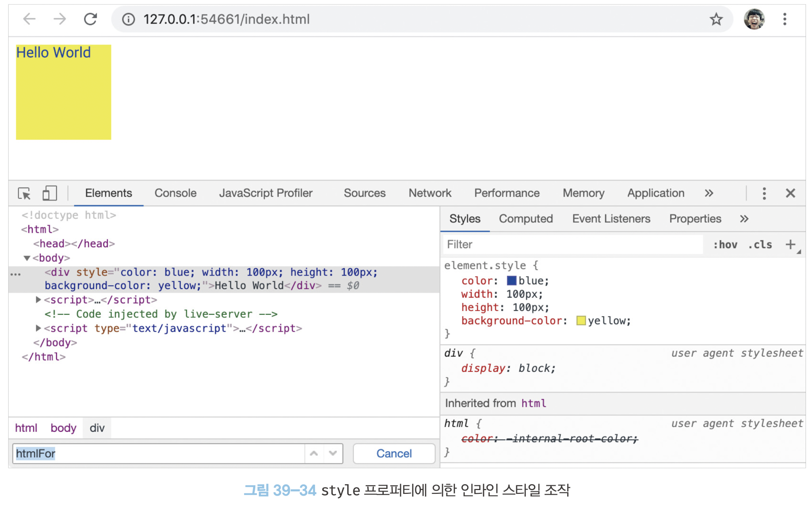Open the Chrome three-dot menu
This screenshot has height=507, width=812.
[x=785, y=19]
